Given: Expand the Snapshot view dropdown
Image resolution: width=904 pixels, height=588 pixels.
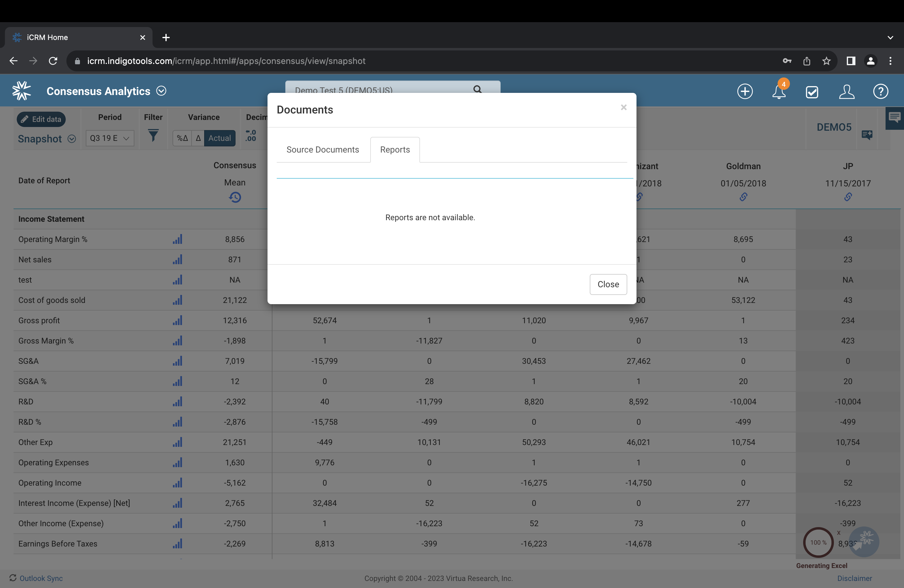Looking at the screenshot, I should pyautogui.click(x=72, y=139).
